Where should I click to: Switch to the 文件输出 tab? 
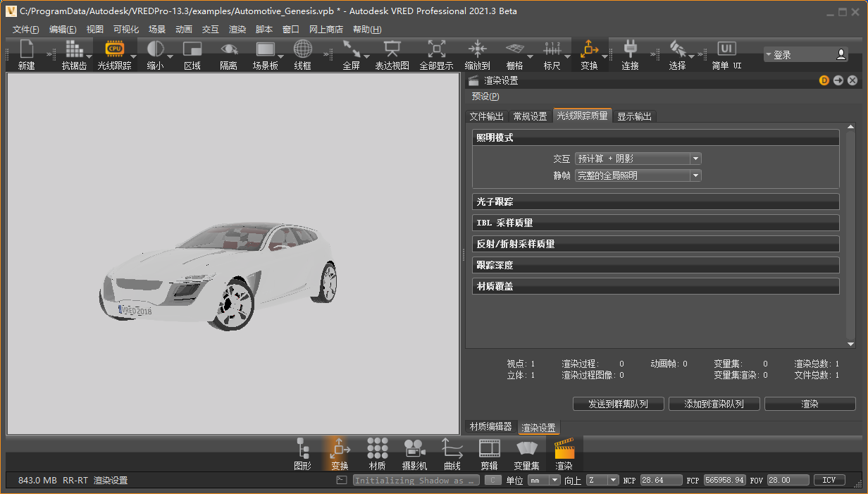[x=487, y=116]
